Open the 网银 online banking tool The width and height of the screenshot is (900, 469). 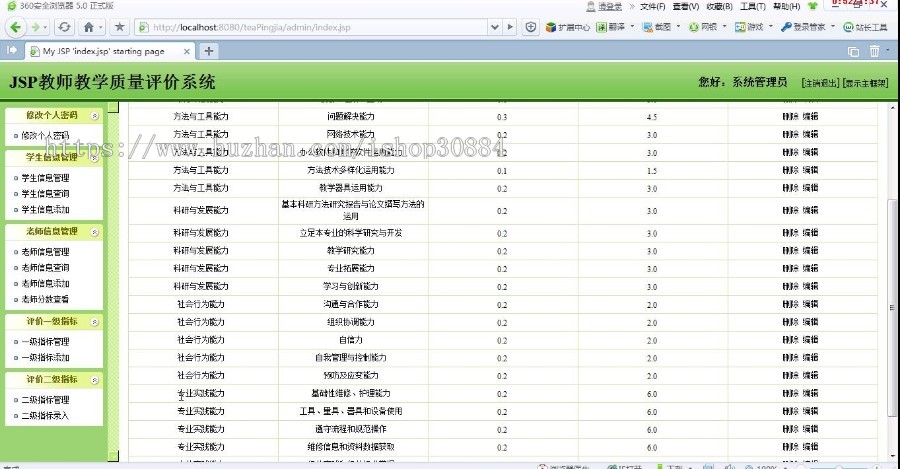704,27
